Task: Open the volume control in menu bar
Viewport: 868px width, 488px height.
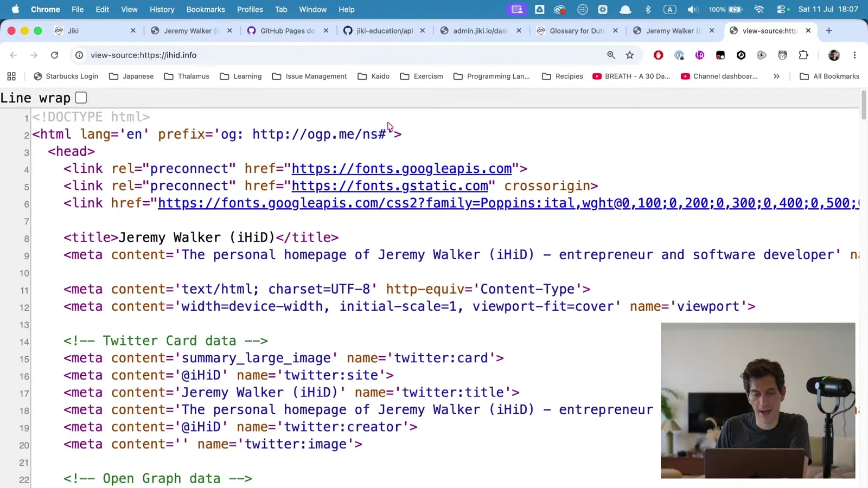Action: (x=692, y=9)
